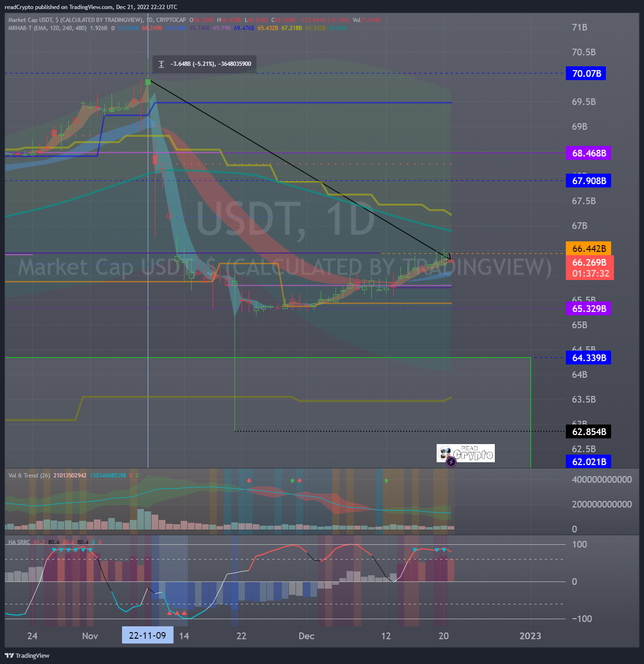Click the readCrypto published header text
Viewport: 644px width, 664px height.
click(91, 7)
